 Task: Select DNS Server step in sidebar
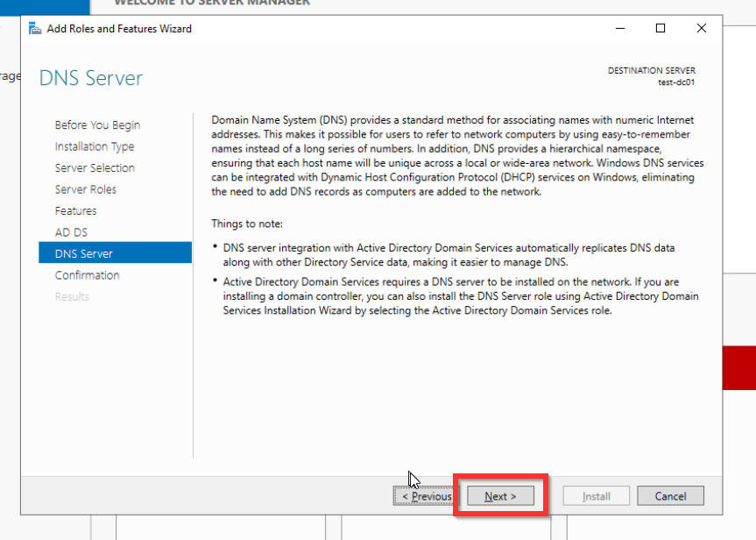pos(116,252)
